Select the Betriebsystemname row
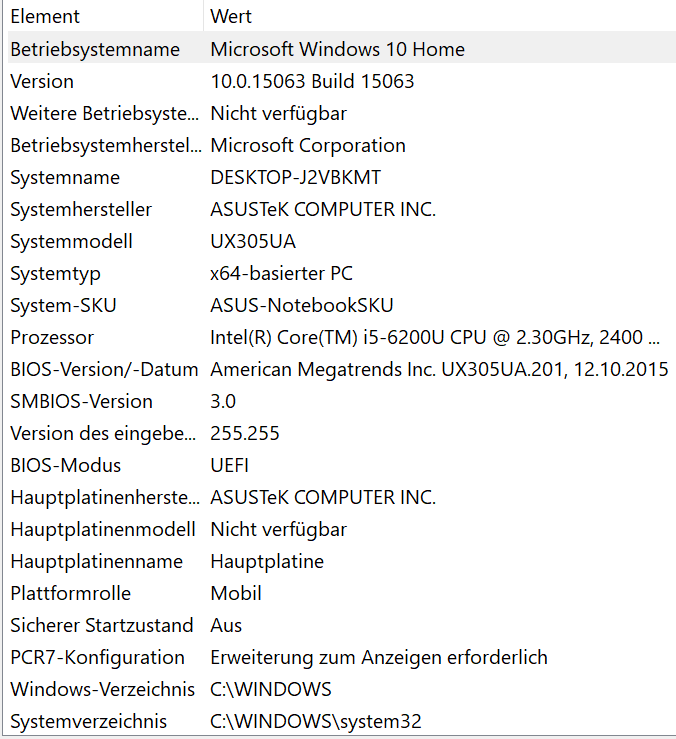This screenshot has height=739, width=676. pyautogui.click(x=342, y=49)
